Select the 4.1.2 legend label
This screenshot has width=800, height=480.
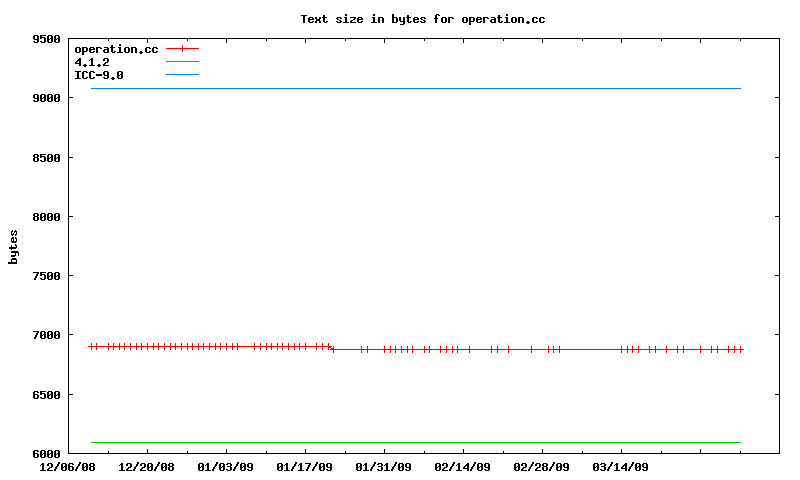pyautogui.click(x=92, y=62)
